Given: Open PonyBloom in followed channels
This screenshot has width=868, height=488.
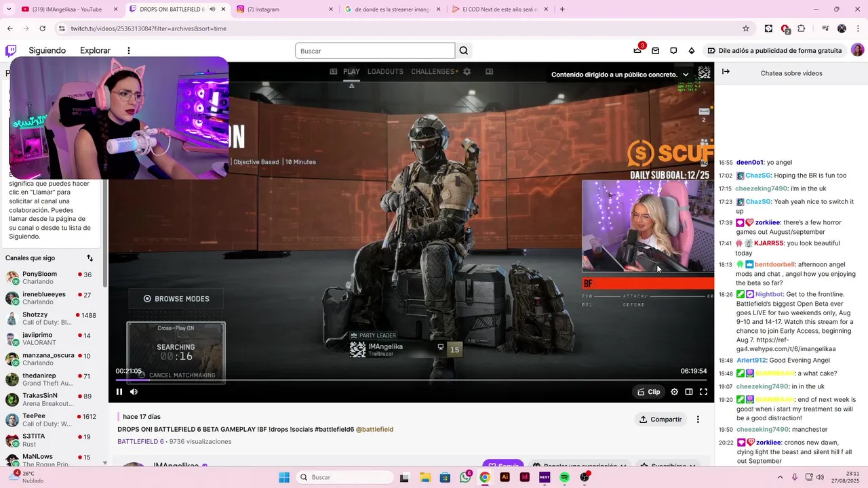Looking at the screenshot, I should [51, 278].
